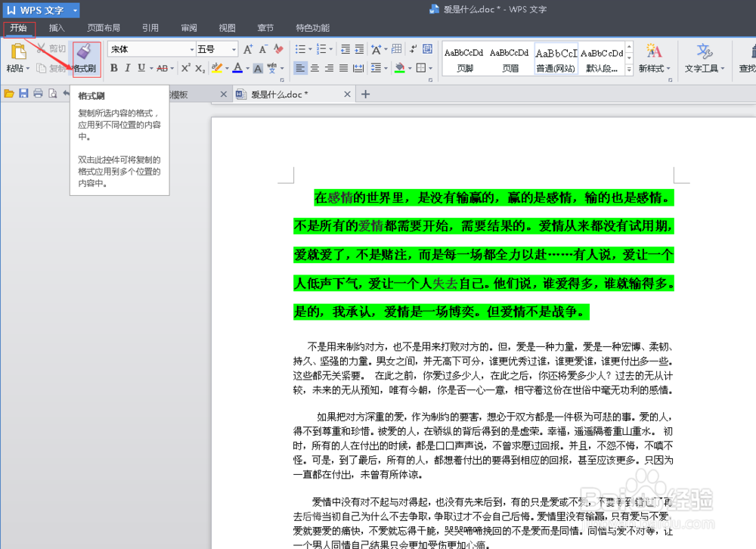
Task: Toggle strikethrough formatting
Action: pyautogui.click(x=163, y=68)
